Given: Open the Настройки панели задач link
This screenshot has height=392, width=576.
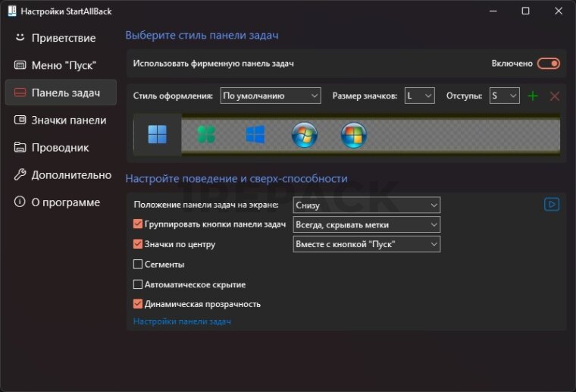Looking at the screenshot, I should coord(182,321).
